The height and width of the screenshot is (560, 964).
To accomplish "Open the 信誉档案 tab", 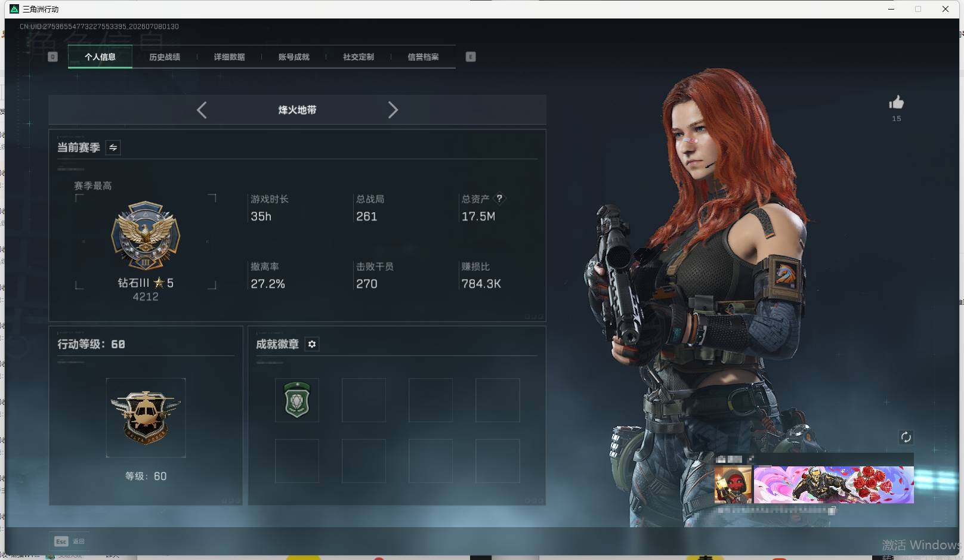I will [423, 57].
